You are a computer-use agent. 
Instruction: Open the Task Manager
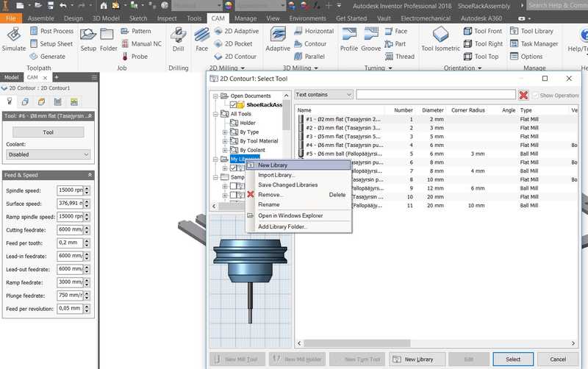tap(534, 44)
